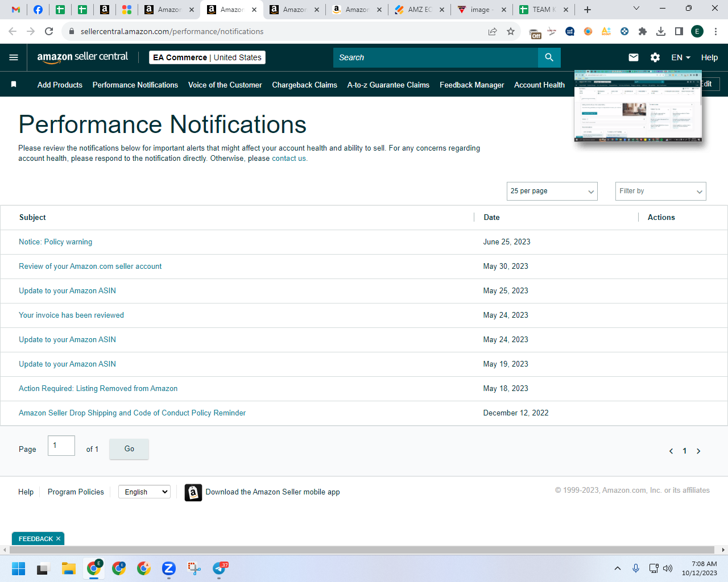This screenshot has height=582, width=728.
Task: Open Add Products in the nav bar
Action: click(x=60, y=85)
